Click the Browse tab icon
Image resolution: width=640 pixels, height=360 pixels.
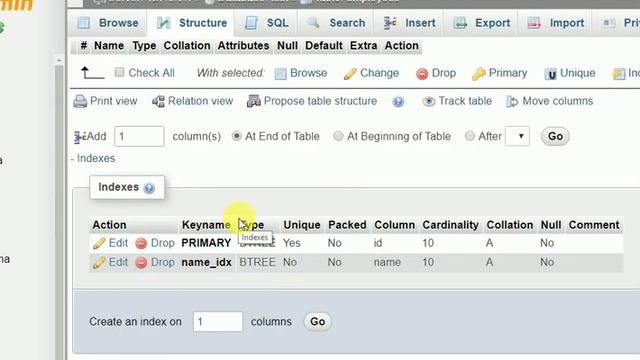point(84,23)
